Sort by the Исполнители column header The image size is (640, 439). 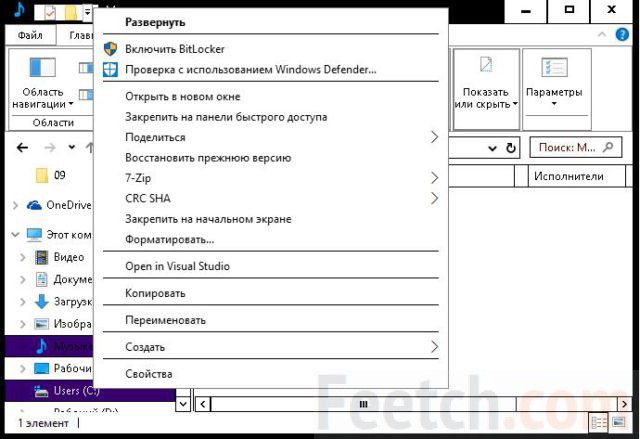[576, 176]
